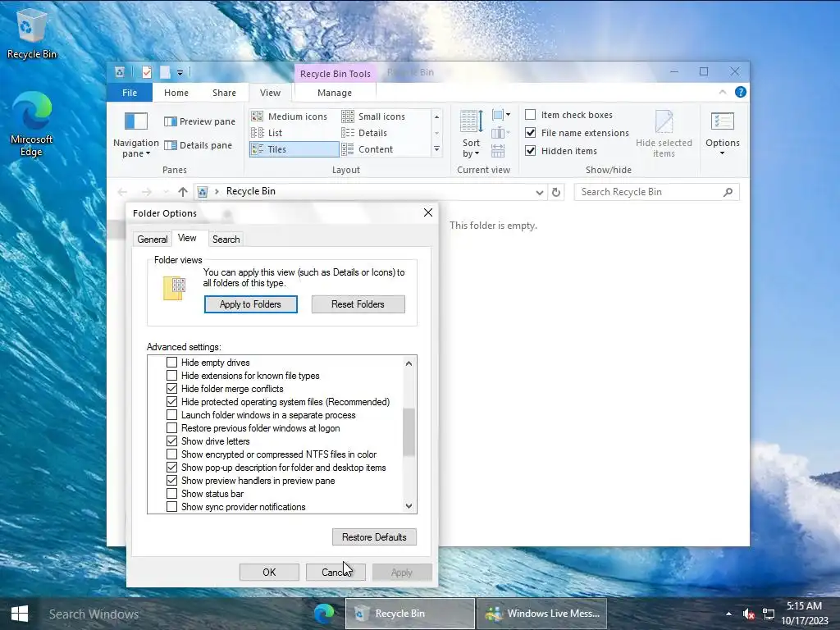Open the Windows Start menu
The width and height of the screenshot is (840, 630).
point(20,614)
